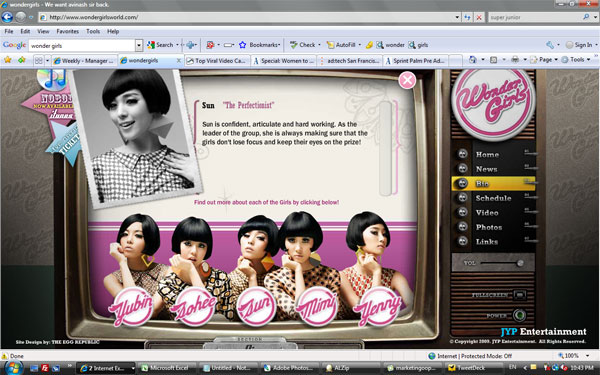Click the Home icon in the command bar
This screenshot has height=375, width=600.
tap(473, 60)
